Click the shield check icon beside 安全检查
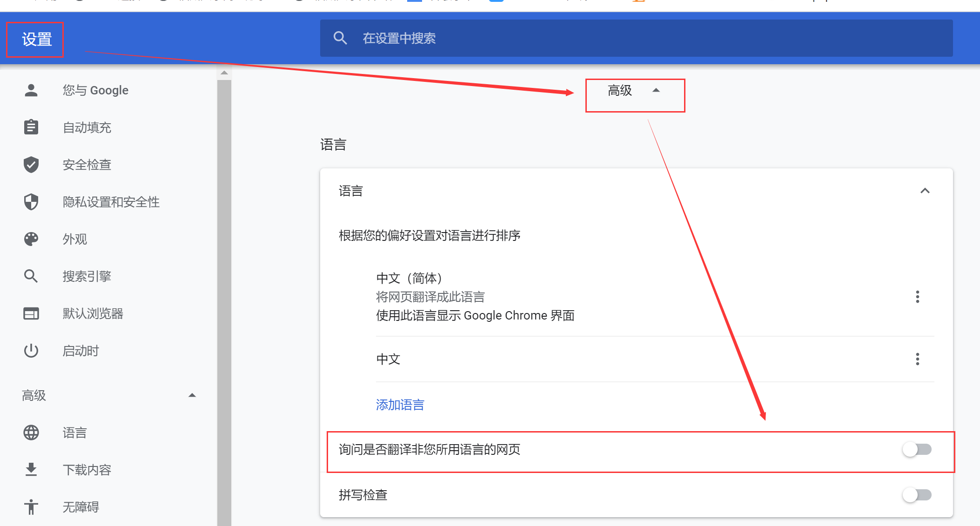 coord(31,164)
